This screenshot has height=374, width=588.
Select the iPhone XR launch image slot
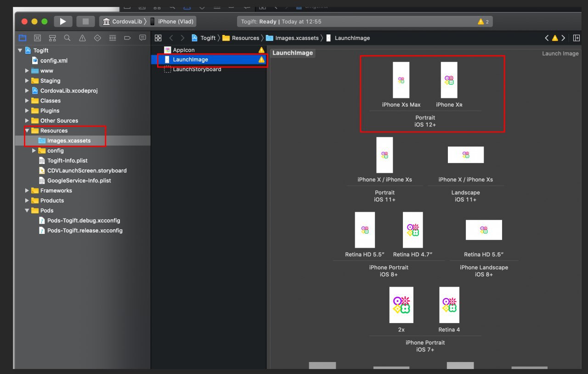click(x=449, y=80)
